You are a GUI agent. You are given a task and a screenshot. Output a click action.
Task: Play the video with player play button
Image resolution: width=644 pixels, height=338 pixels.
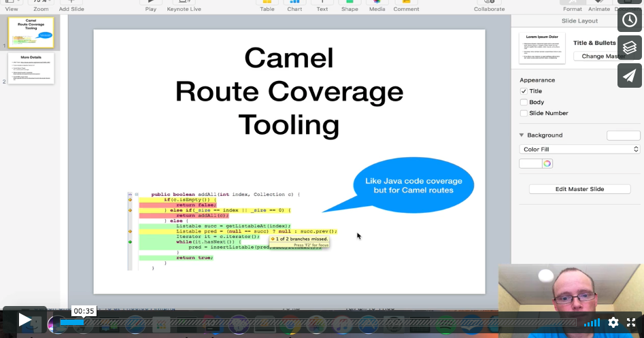tap(25, 321)
